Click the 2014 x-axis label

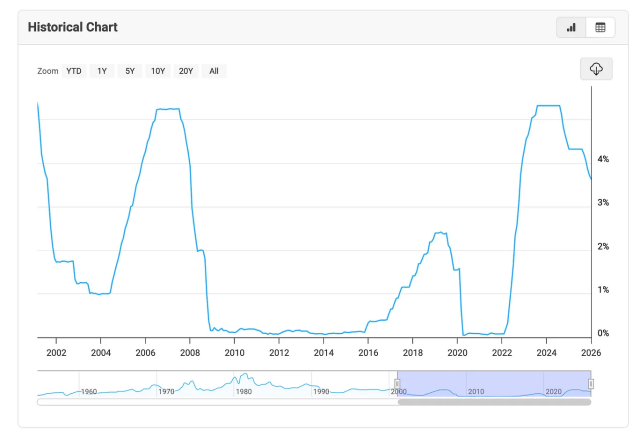coord(324,352)
